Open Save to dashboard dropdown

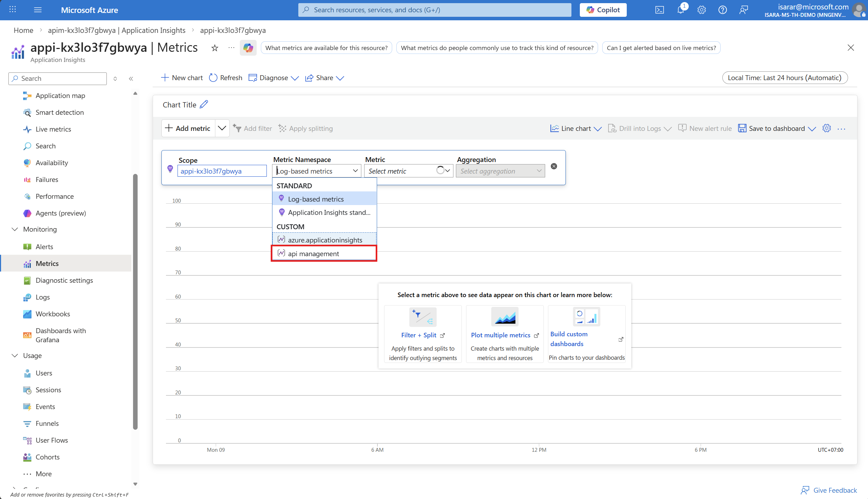(777, 128)
